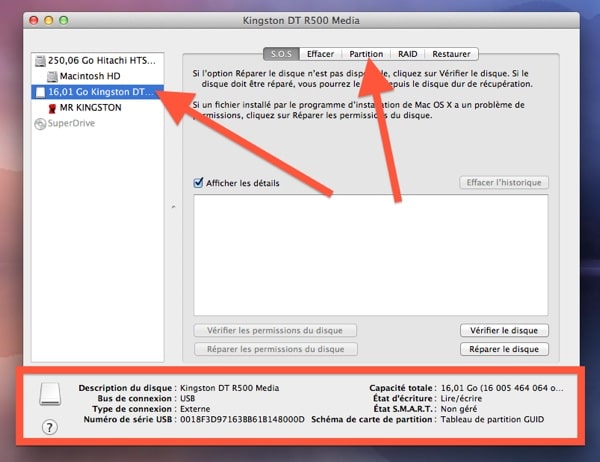
Task: Click the window title Kingston DT R500 Media
Action: point(301,21)
